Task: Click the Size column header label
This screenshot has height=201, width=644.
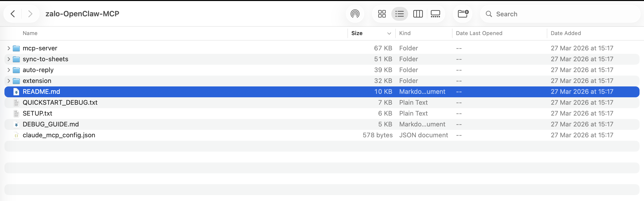Action: (x=357, y=33)
